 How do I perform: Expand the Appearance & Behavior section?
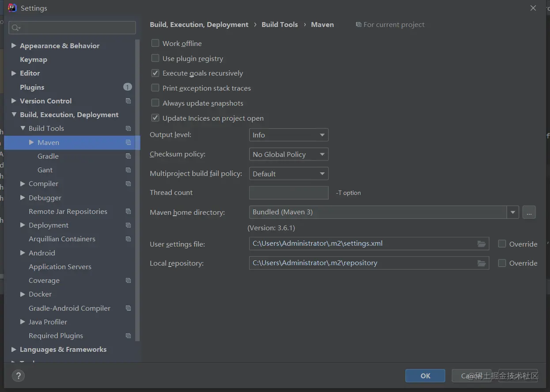pyautogui.click(x=14, y=46)
